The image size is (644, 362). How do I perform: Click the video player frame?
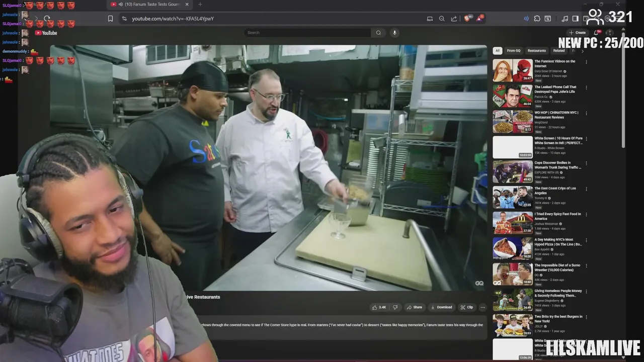268,168
